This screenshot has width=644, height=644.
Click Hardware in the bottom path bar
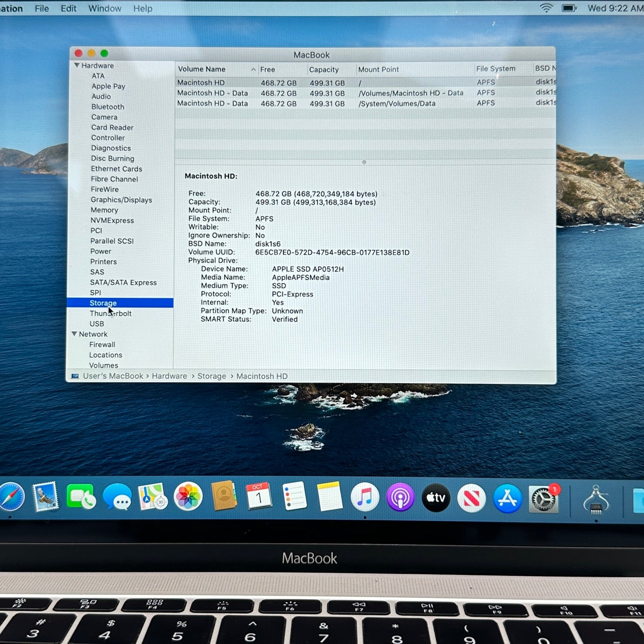click(169, 376)
